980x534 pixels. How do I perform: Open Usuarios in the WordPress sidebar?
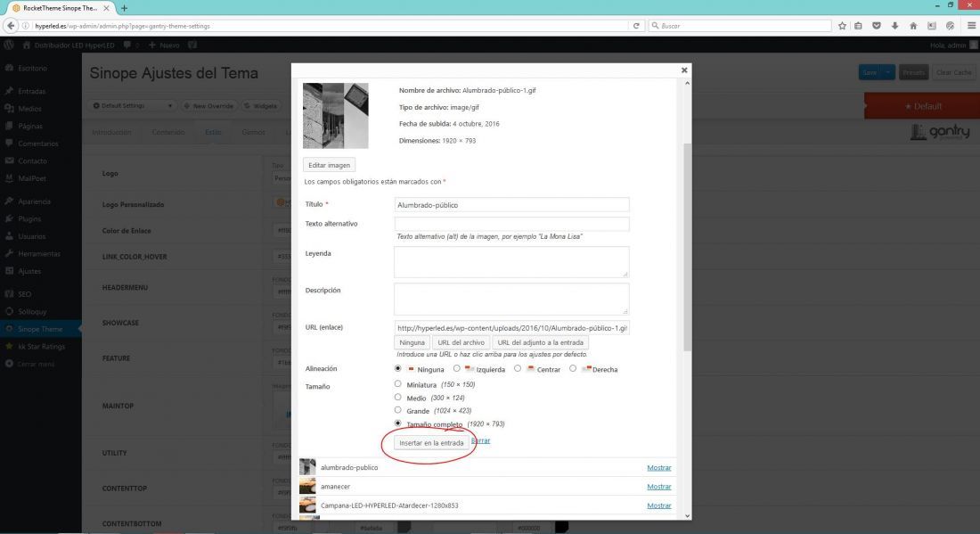pos(31,237)
